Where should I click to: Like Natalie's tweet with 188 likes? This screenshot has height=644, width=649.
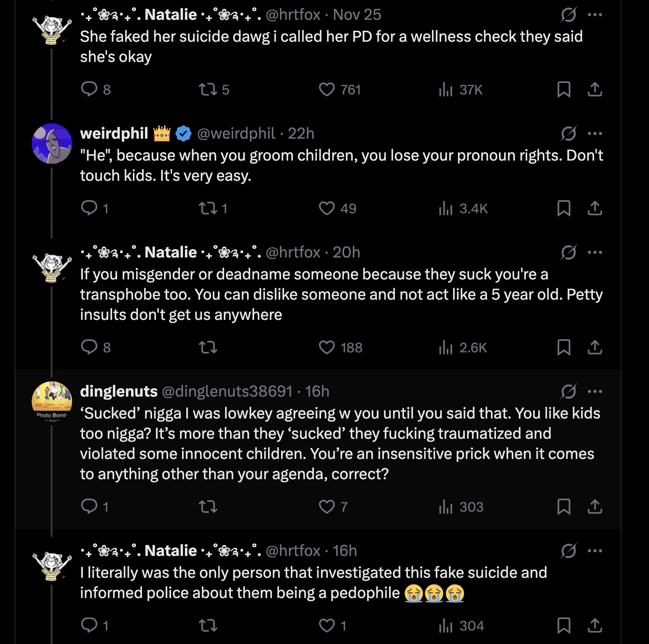point(327,347)
